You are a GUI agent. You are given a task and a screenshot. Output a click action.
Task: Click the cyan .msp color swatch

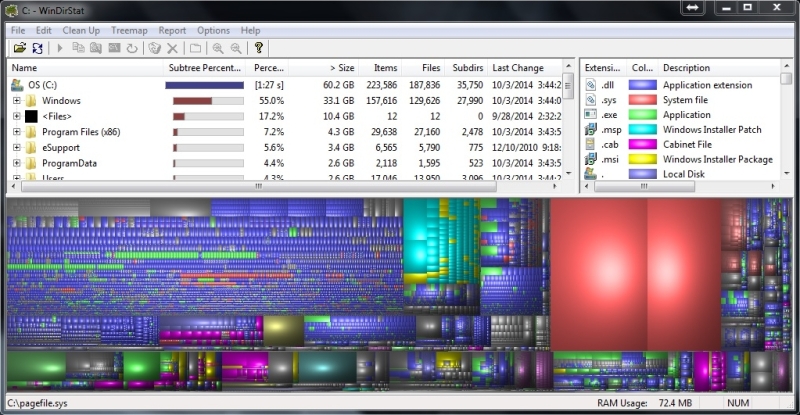click(x=642, y=129)
